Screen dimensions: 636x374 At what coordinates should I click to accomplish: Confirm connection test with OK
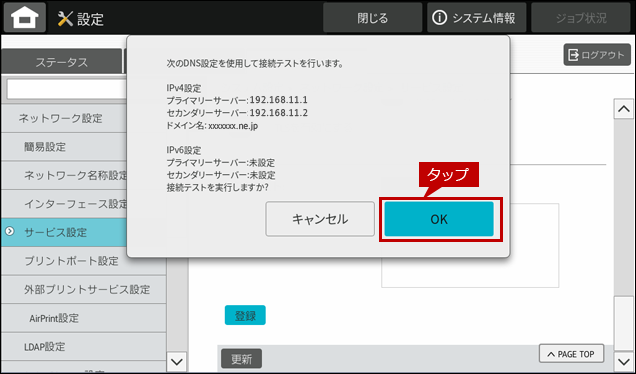pyautogui.click(x=439, y=219)
